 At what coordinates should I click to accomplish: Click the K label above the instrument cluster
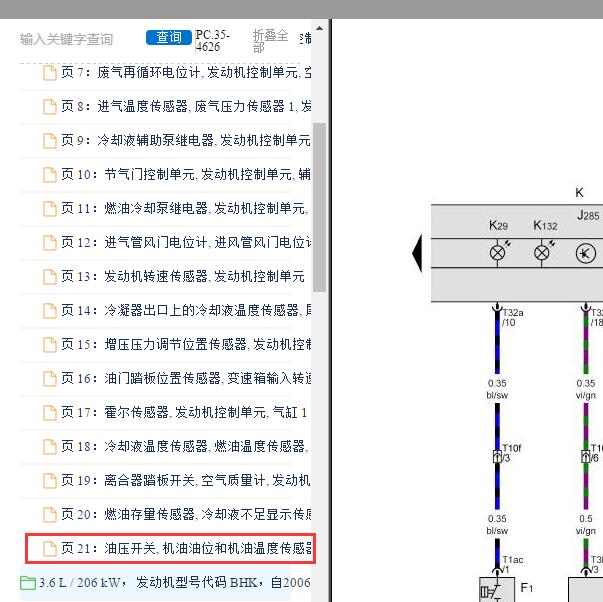(x=579, y=192)
